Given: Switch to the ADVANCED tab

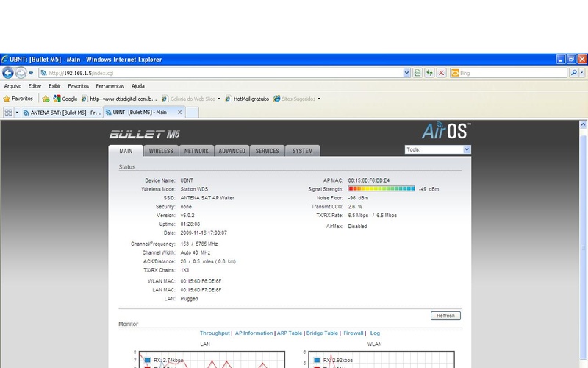Looking at the screenshot, I should click(232, 151).
